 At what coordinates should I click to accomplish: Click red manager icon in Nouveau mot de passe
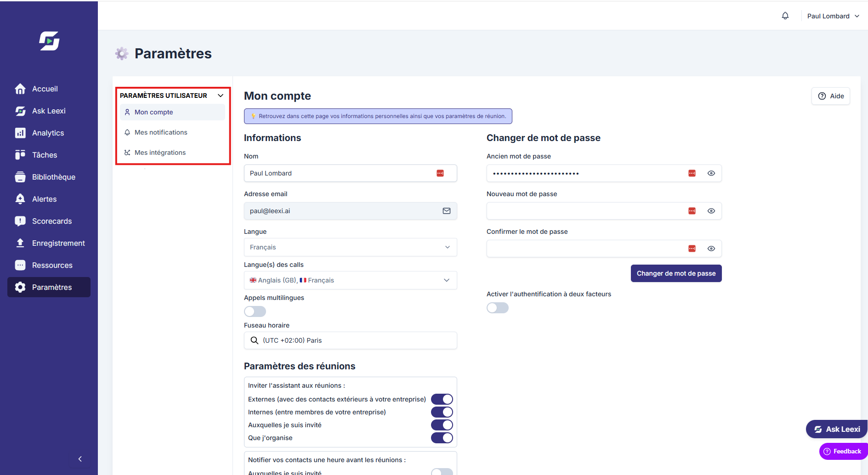click(x=692, y=211)
